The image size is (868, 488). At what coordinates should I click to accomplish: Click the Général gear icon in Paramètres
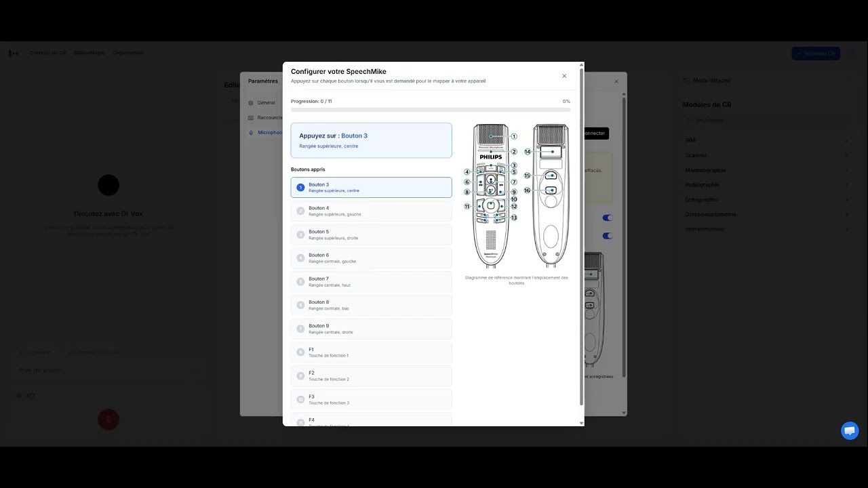250,103
